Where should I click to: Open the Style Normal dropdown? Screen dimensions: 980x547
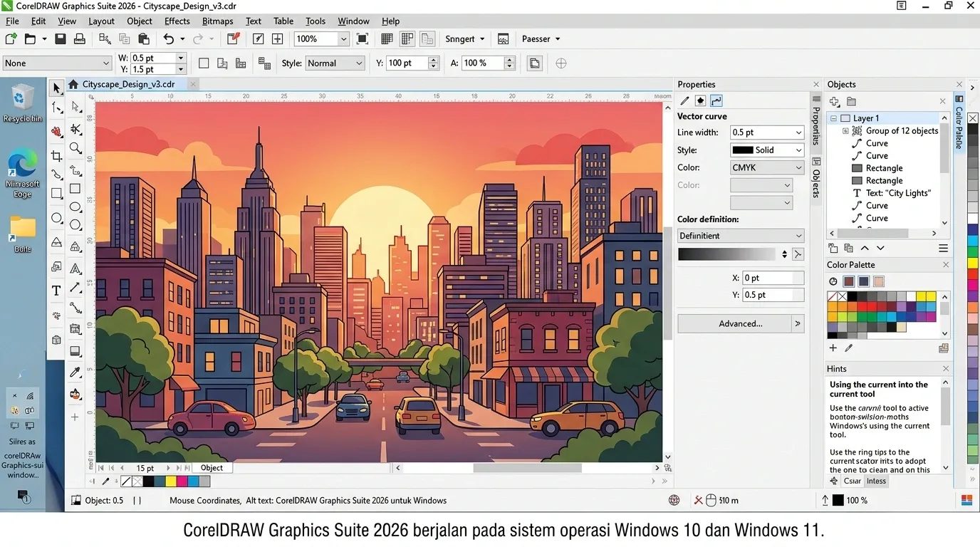tap(335, 63)
